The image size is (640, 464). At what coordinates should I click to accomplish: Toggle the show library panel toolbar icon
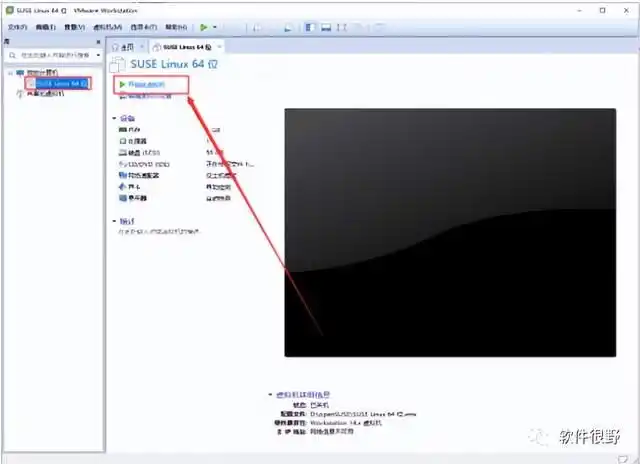click(309, 27)
